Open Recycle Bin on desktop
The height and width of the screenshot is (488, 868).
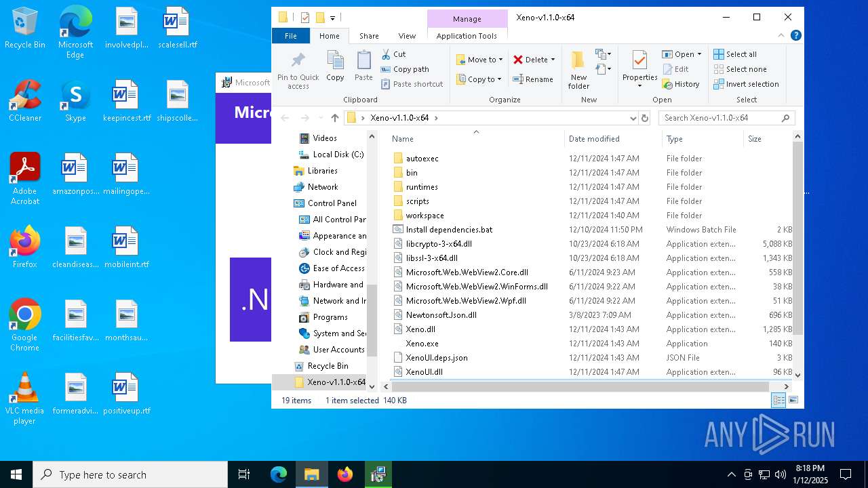coord(25,28)
